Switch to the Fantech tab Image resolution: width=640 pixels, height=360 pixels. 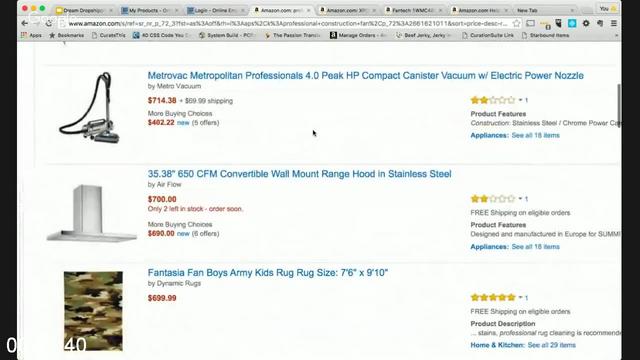point(414,10)
